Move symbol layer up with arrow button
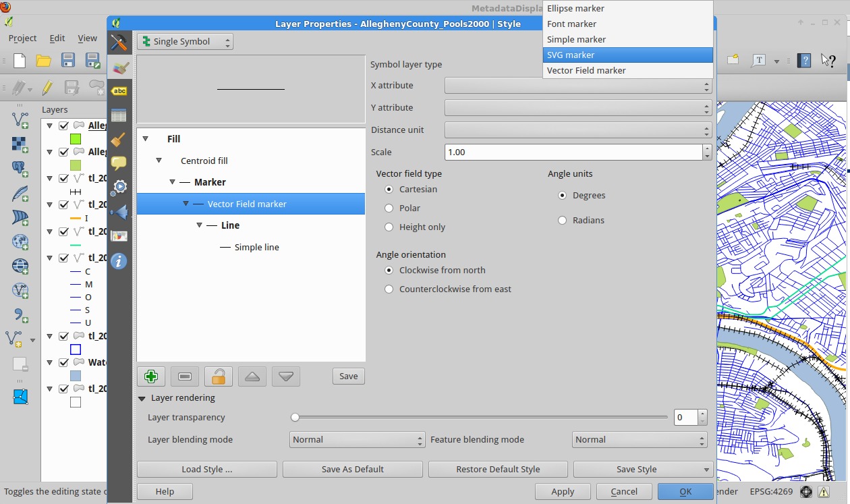The width and height of the screenshot is (850, 504). 252,376
